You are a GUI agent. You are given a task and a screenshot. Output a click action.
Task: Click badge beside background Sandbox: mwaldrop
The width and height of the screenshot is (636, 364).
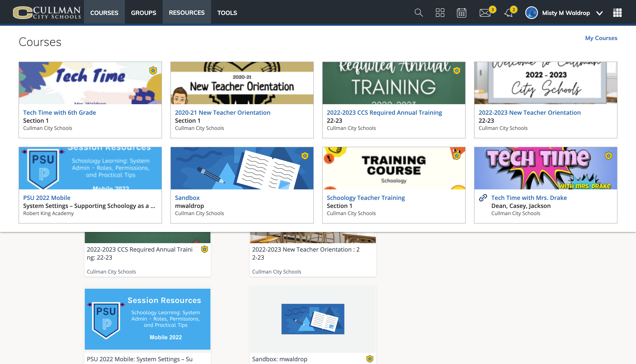click(370, 359)
